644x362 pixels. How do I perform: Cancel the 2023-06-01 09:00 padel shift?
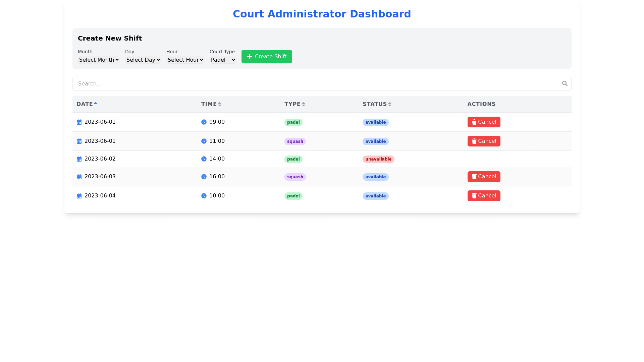click(x=484, y=122)
